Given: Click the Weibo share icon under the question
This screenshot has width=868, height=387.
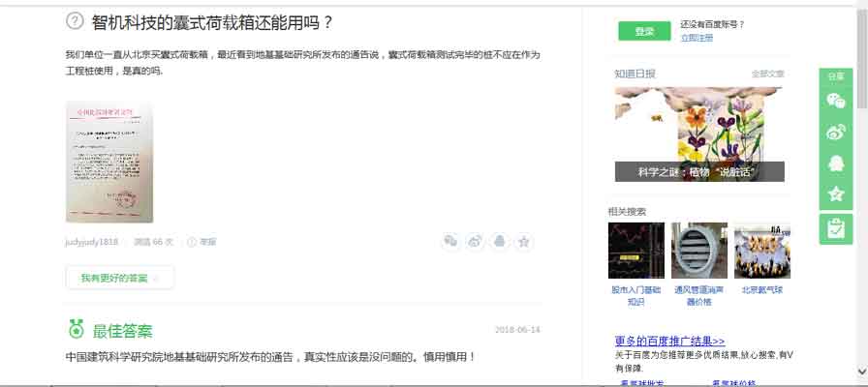Looking at the screenshot, I should 476,241.
